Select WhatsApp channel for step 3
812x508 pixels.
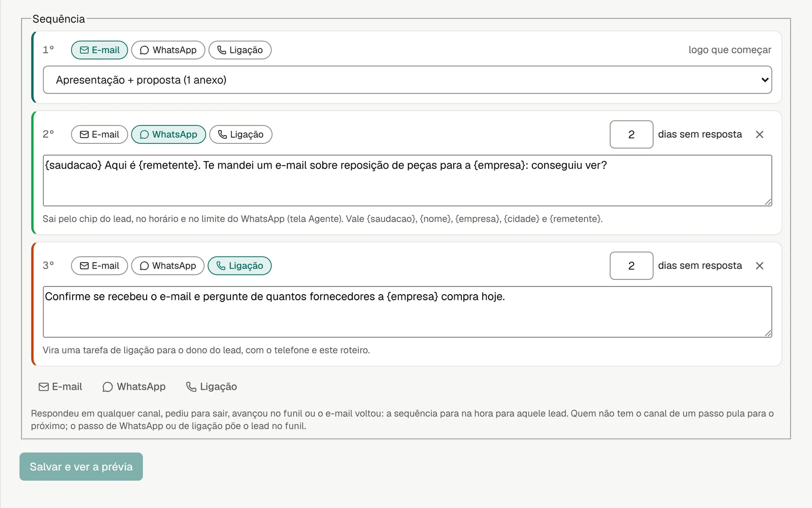pyautogui.click(x=168, y=266)
